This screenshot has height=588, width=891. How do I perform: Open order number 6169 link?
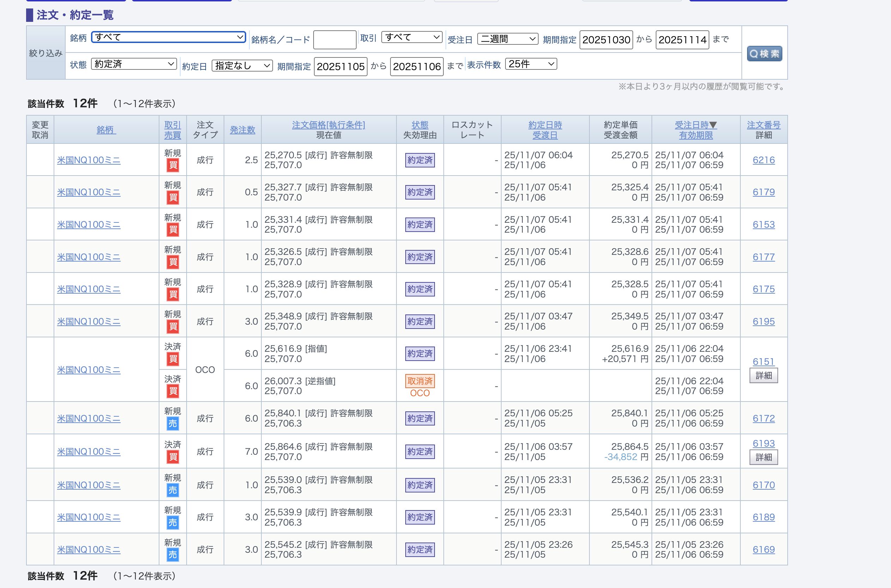coord(763,549)
